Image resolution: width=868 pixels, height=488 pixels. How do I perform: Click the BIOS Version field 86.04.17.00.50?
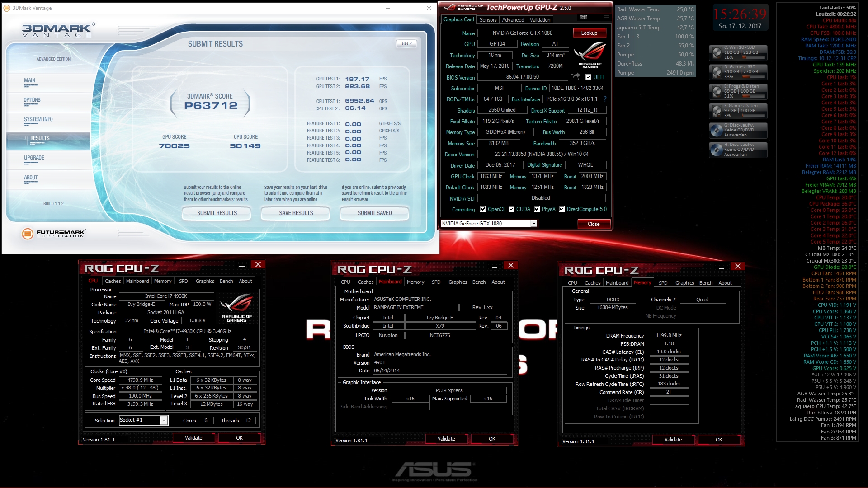click(x=523, y=77)
